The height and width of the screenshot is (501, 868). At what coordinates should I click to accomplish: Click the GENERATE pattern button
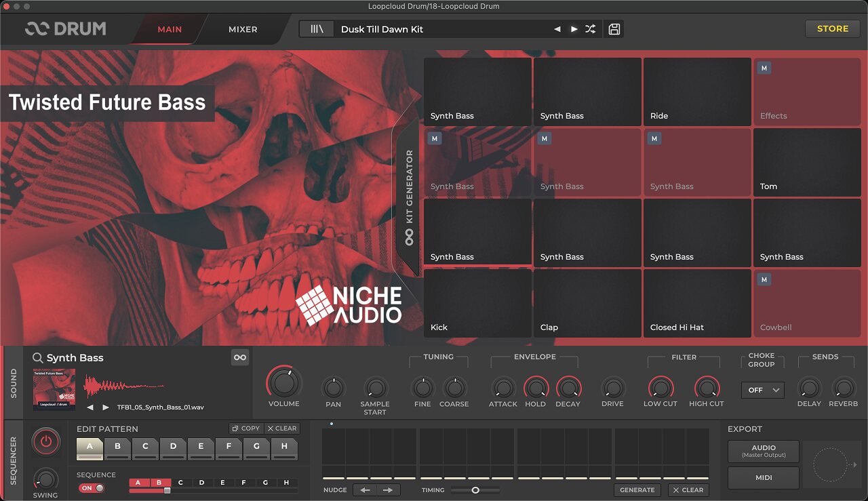[637, 490]
